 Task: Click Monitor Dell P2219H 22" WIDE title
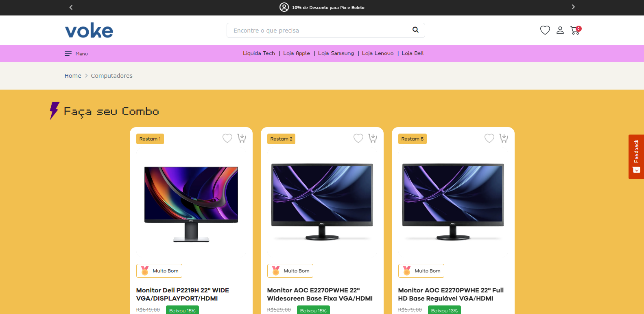click(x=183, y=294)
